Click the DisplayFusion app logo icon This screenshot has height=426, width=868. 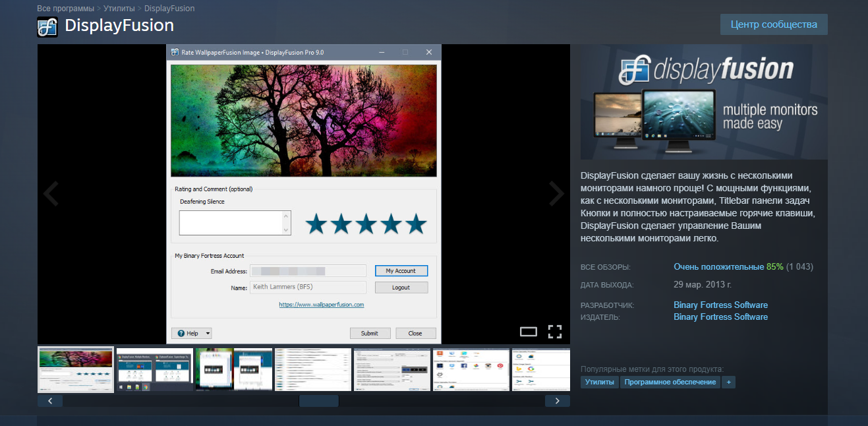pyautogui.click(x=48, y=26)
